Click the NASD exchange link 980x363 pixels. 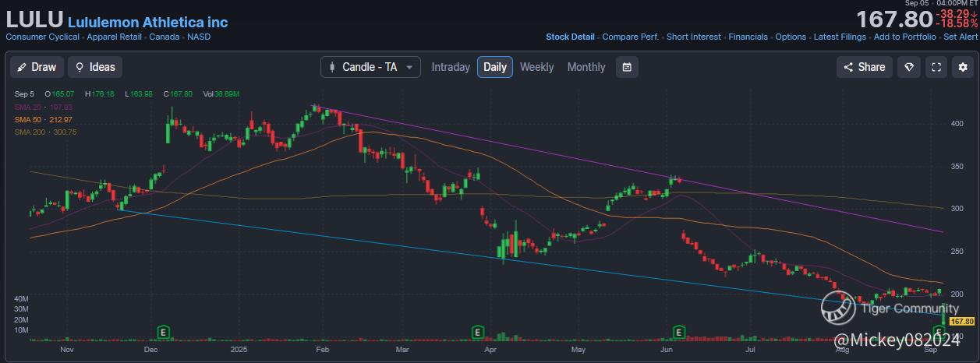point(199,37)
